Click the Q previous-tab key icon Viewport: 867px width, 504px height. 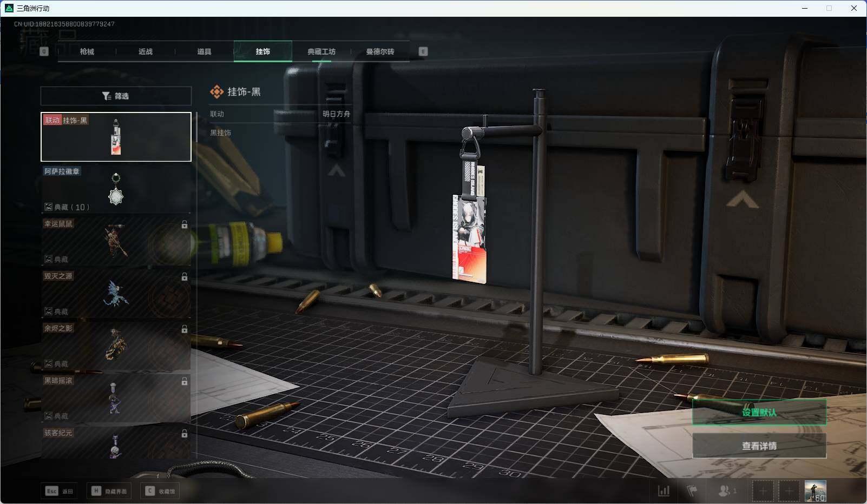pos(44,51)
